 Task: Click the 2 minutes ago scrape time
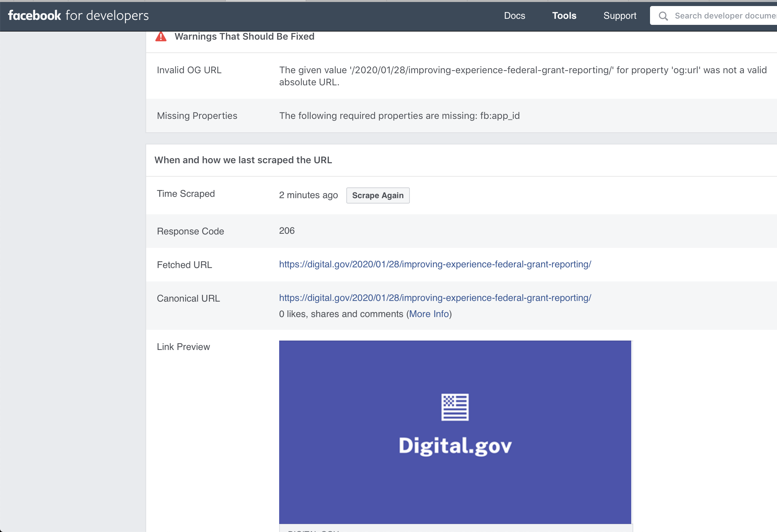tap(308, 195)
